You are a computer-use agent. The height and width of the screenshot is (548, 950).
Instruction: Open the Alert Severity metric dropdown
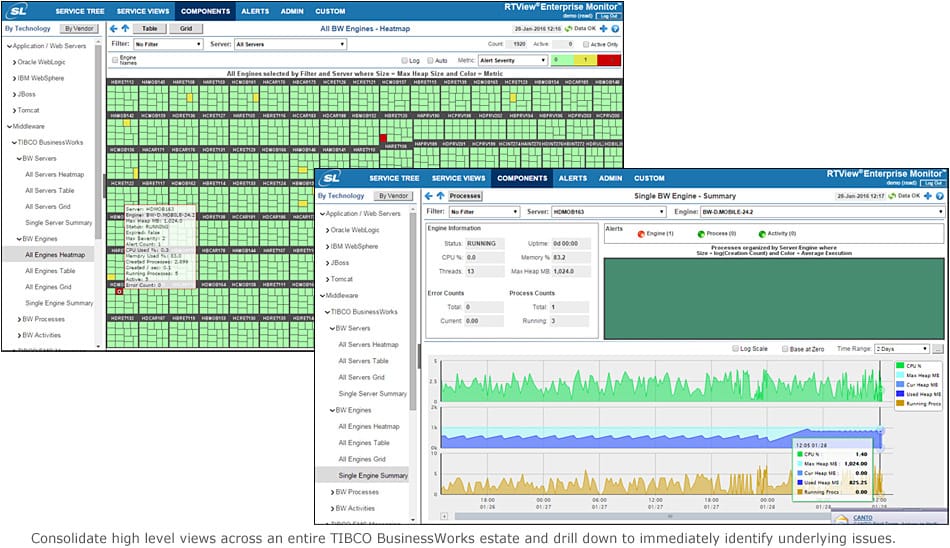click(x=513, y=61)
